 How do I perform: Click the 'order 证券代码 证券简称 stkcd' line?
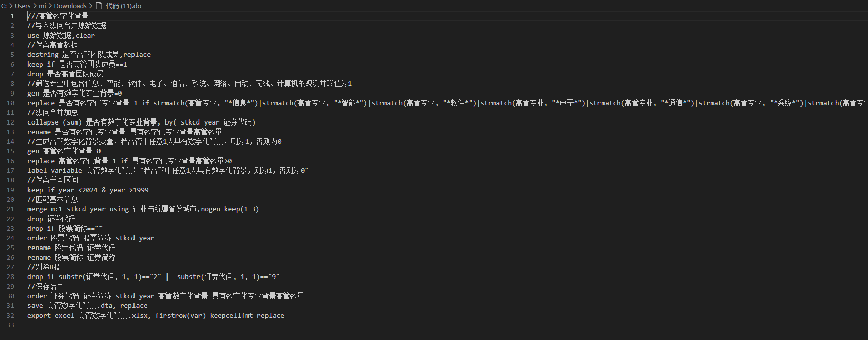tap(165, 296)
